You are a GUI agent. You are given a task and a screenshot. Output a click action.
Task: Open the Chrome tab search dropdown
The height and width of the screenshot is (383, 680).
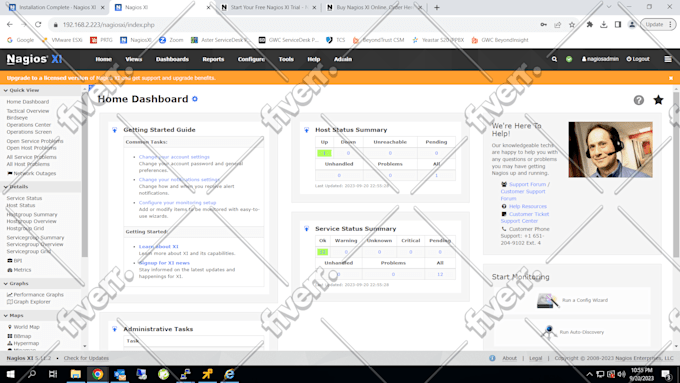pos(609,7)
